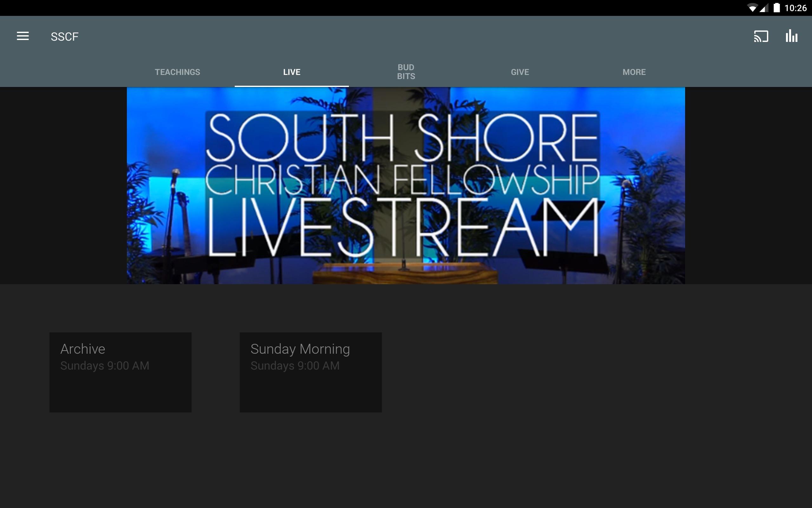Switch to the Teachings tab
812x508 pixels.
click(x=178, y=72)
